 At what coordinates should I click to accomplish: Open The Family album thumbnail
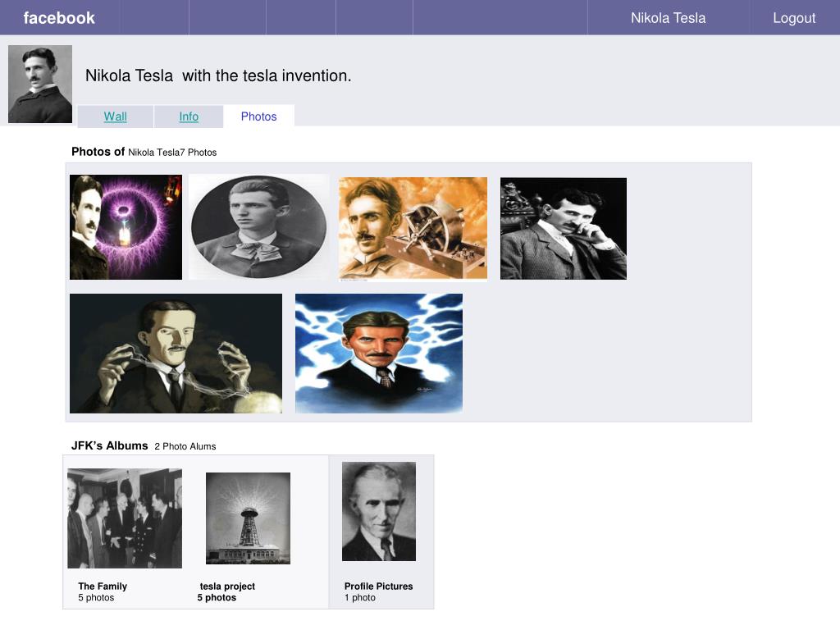coord(125,518)
